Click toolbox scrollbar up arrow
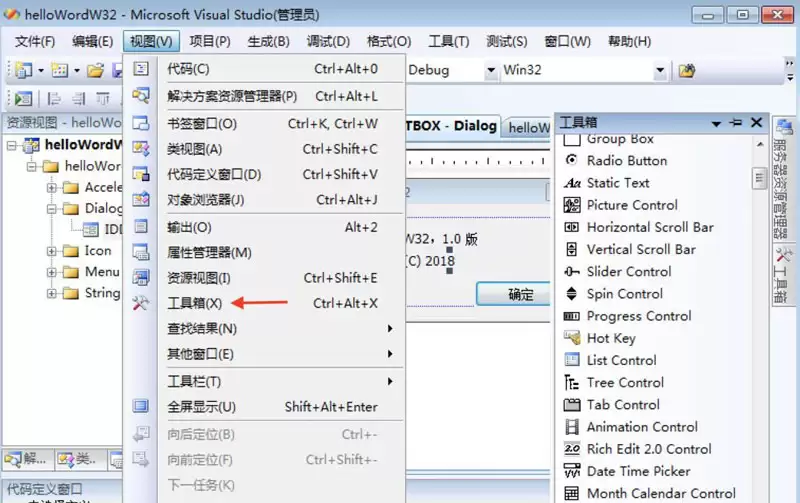 point(759,145)
